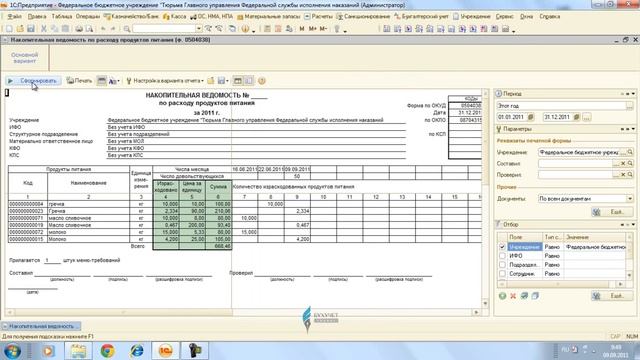The width and height of the screenshot is (640, 360).
Task: Toggle the header display icon next to Печать
Action: (x=102, y=81)
